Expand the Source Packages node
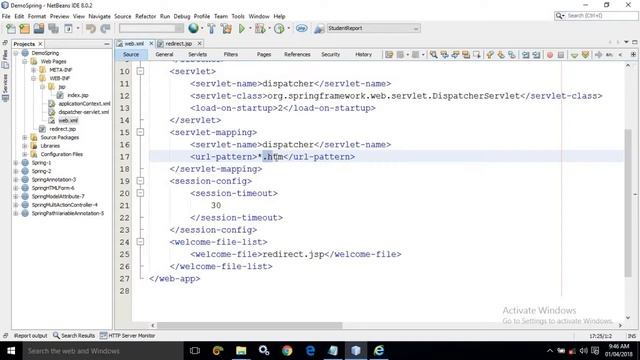Screen dimensions: 640x360 [25, 138]
